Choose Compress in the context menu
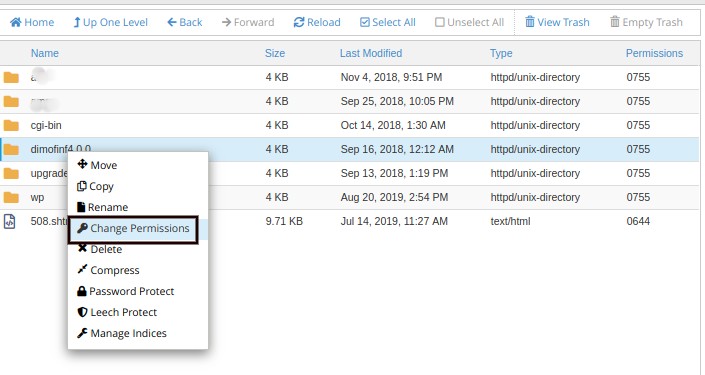The height and width of the screenshot is (375, 705). click(108, 270)
